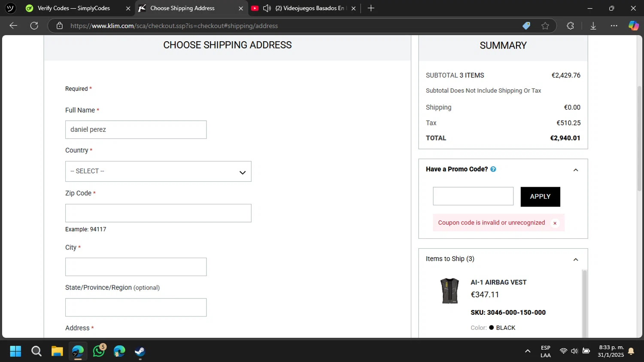Open the AI-1 AIRBAG VEST product name
644x362 pixels.
(498, 282)
